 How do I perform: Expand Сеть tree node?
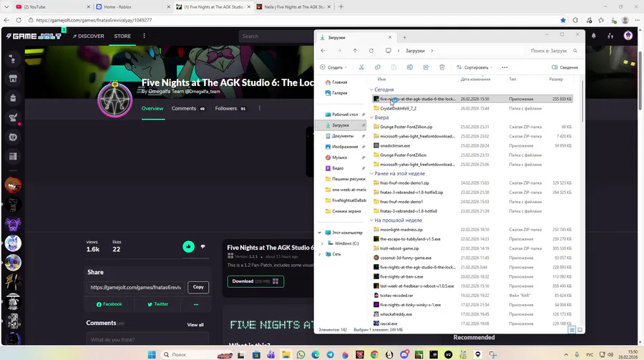[x=320, y=254]
